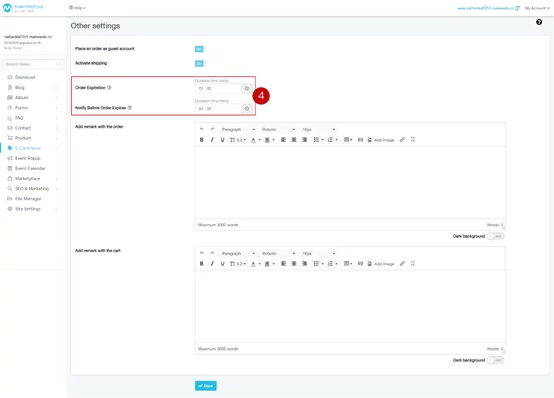The height and width of the screenshot is (398, 554).
Task: Open Paragraph format dropdown in cart remark editor
Action: [238, 253]
